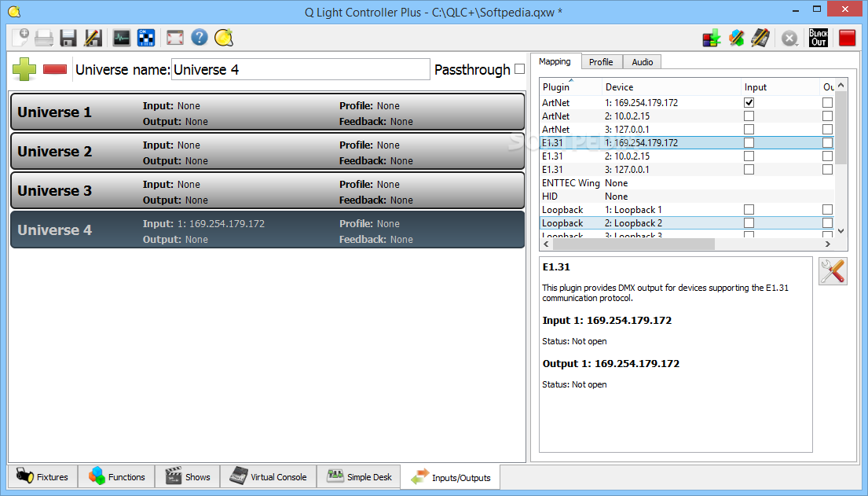Select the ENTTEC Wing plugin row
This screenshot has width=868, height=496.
[x=687, y=183]
